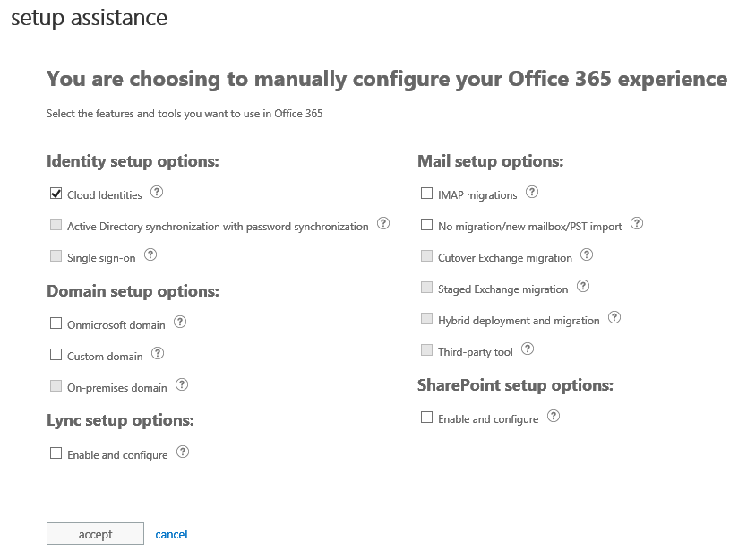Open help for Third-party tool option
The height and width of the screenshot is (560, 747).
point(528,349)
